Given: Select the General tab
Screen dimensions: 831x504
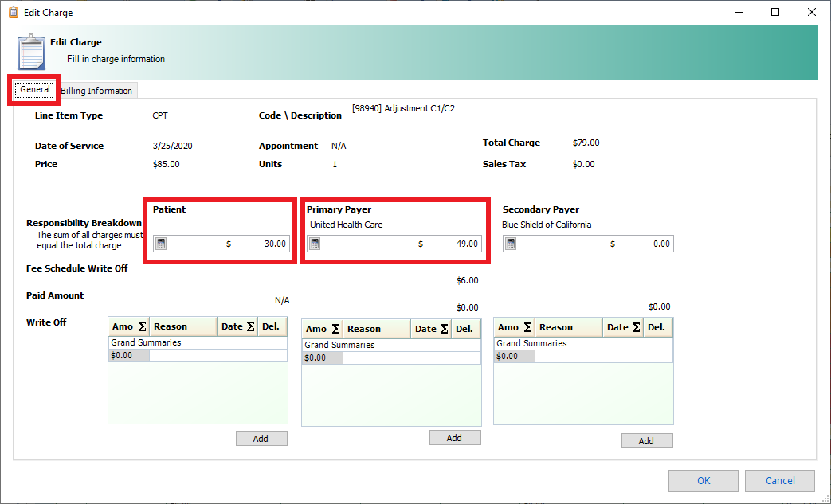Looking at the screenshot, I should [33, 90].
